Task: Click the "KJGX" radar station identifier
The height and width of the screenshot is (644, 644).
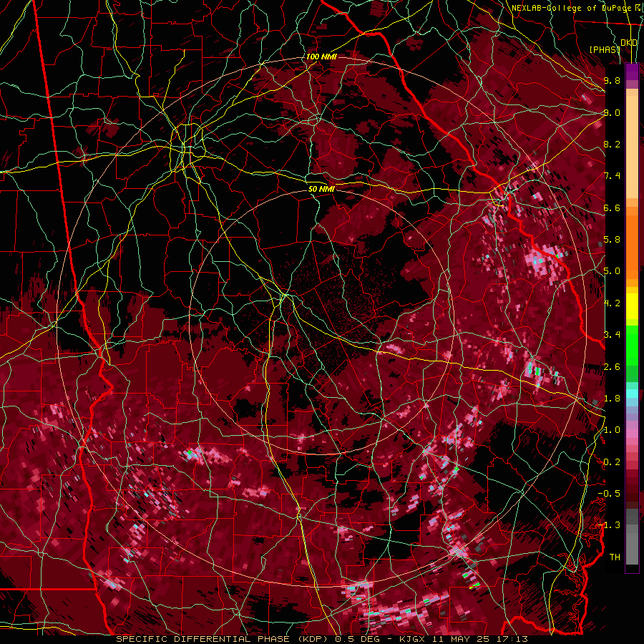Action: [x=412, y=639]
